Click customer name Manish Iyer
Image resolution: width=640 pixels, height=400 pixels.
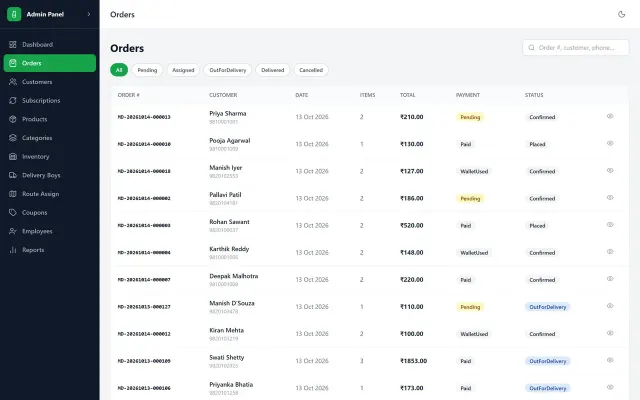point(226,168)
